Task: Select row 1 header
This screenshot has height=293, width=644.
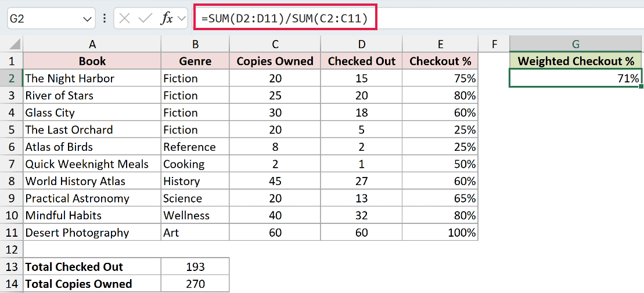Action: [12, 61]
